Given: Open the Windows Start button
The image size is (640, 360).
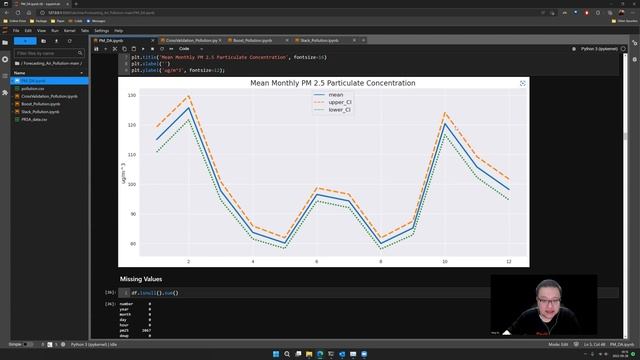Looking at the screenshot, I should coord(276,354).
